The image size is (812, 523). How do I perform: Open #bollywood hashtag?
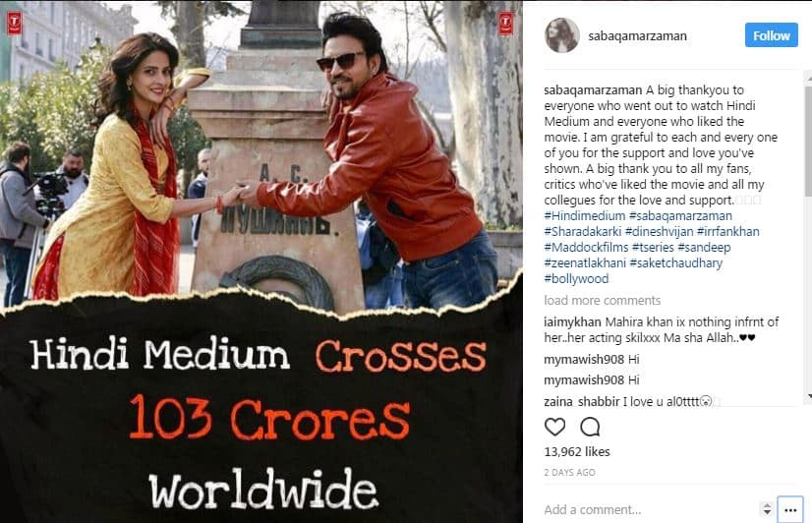[576, 278]
